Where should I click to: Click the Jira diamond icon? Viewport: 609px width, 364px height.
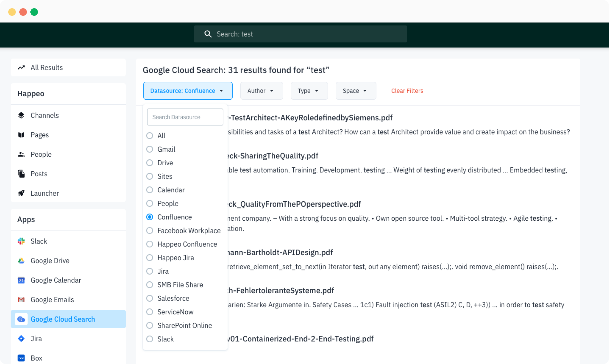point(21,339)
